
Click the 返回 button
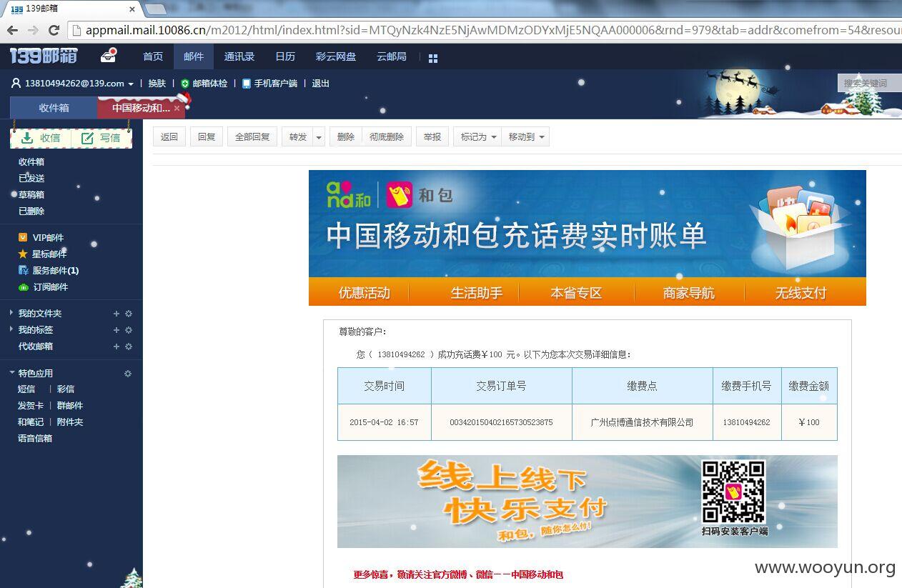[x=169, y=137]
